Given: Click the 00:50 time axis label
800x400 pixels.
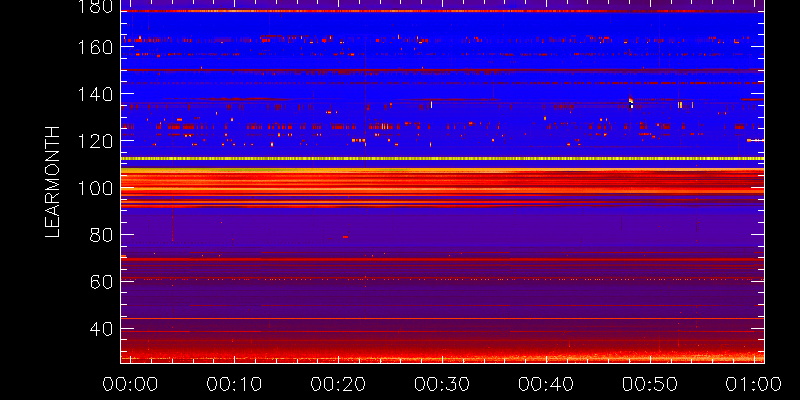Looking at the screenshot, I should [x=651, y=384].
